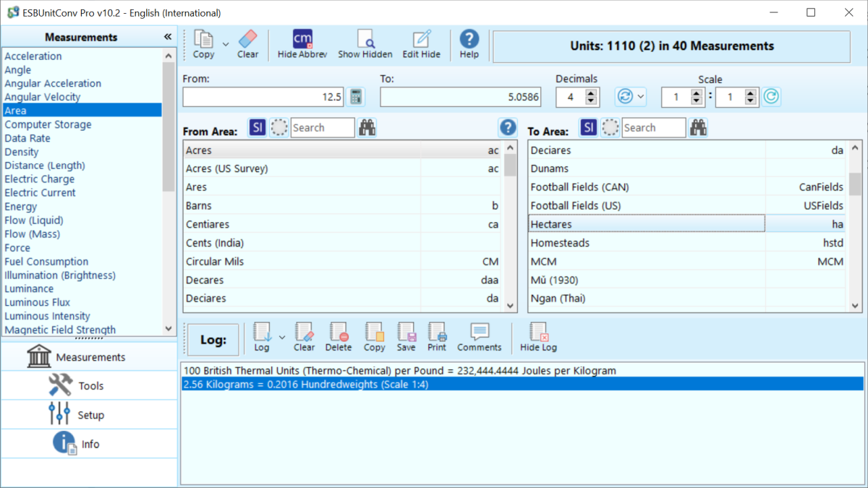Click From Area list scrollbar down arrow

[511, 306]
